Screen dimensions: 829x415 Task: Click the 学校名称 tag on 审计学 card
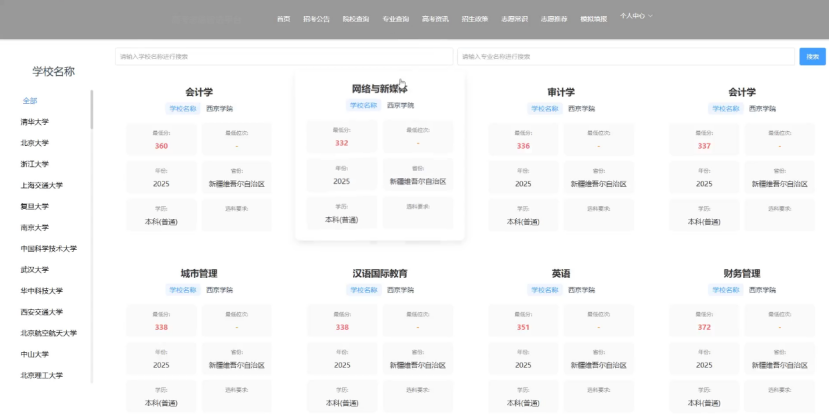click(545, 108)
